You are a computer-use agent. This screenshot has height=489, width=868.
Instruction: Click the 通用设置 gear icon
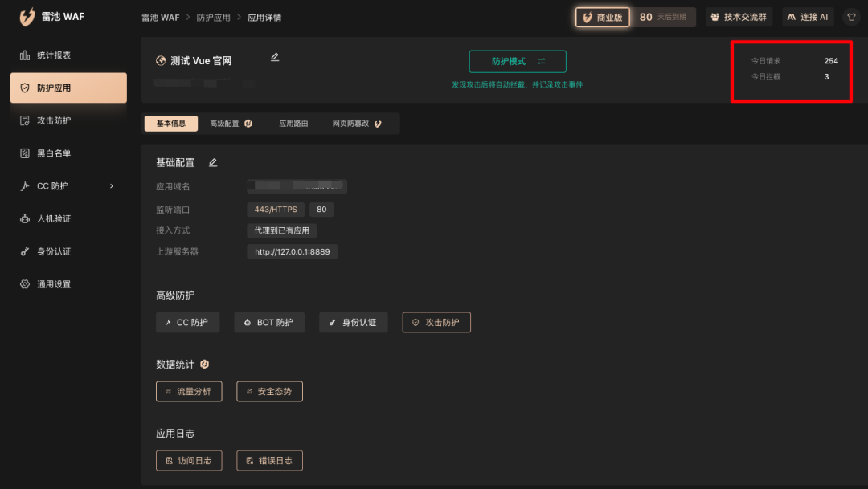(25, 283)
